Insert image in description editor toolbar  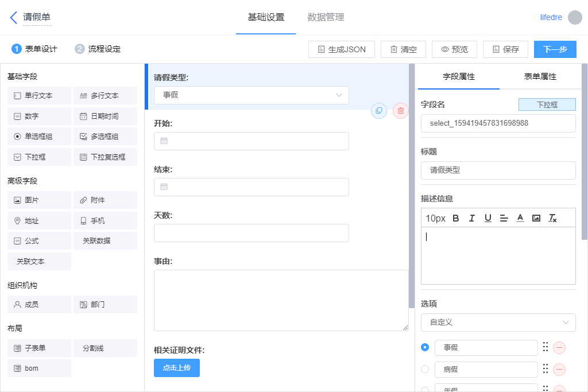pos(536,218)
